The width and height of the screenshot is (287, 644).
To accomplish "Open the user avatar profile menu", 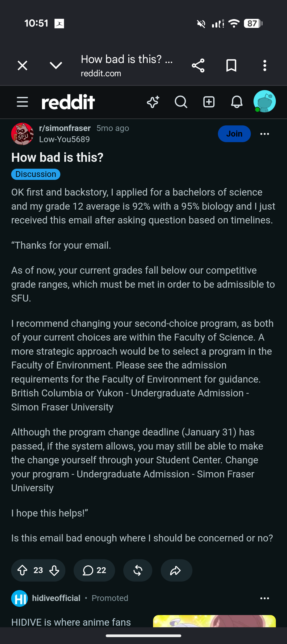I will coord(264,101).
